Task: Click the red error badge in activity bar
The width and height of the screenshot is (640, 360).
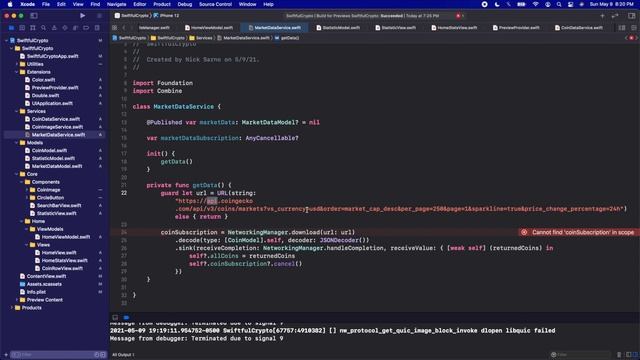Action: tap(459, 16)
